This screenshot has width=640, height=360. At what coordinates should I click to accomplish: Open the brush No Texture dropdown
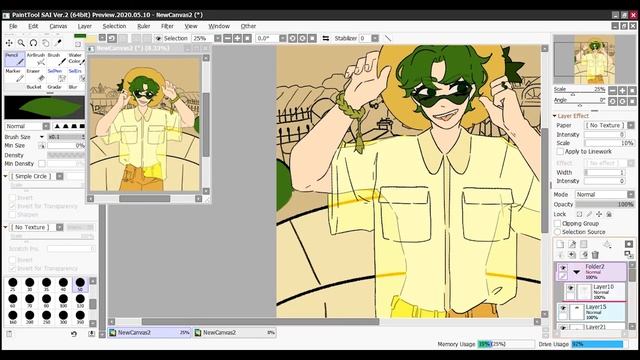[60, 227]
